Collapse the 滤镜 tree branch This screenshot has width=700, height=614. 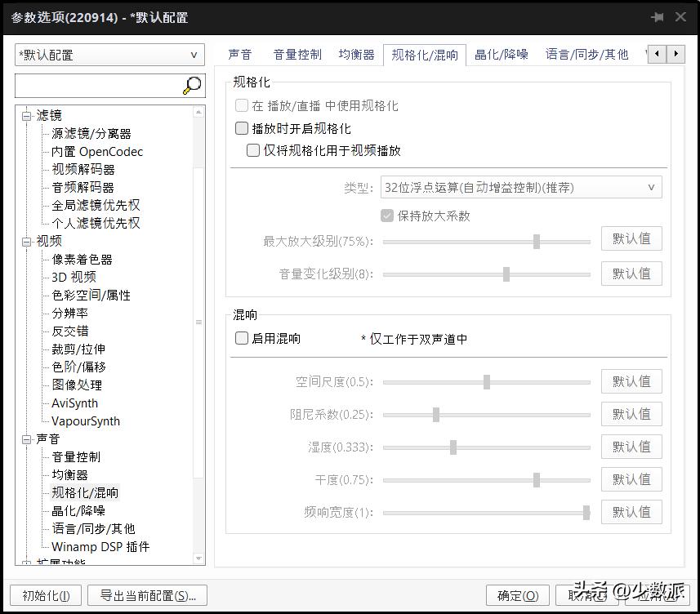25,114
